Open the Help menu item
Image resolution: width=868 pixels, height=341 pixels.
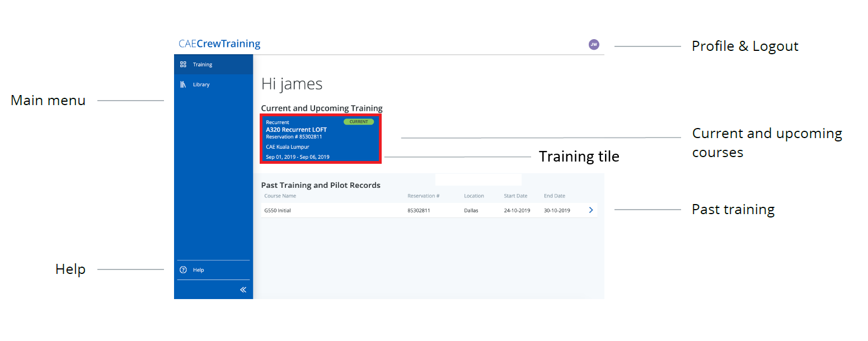pyautogui.click(x=214, y=270)
